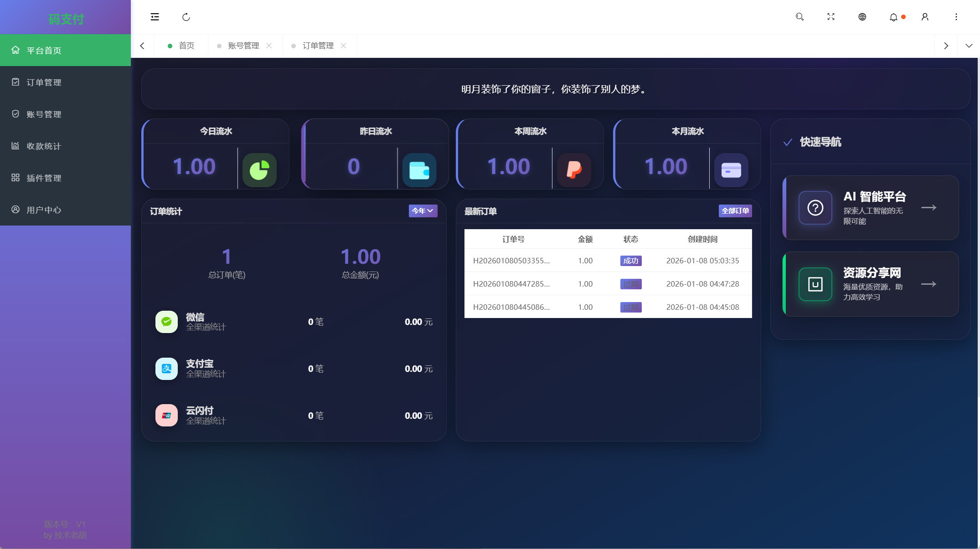Click the refresh page icon
Image resolution: width=980 pixels, height=549 pixels.
(186, 17)
